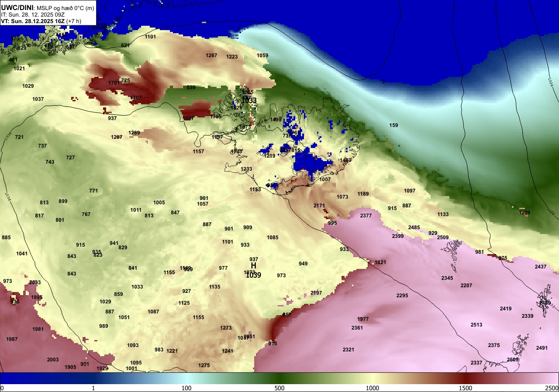Click the height value 2361
The image size is (559, 392).
[357, 328]
